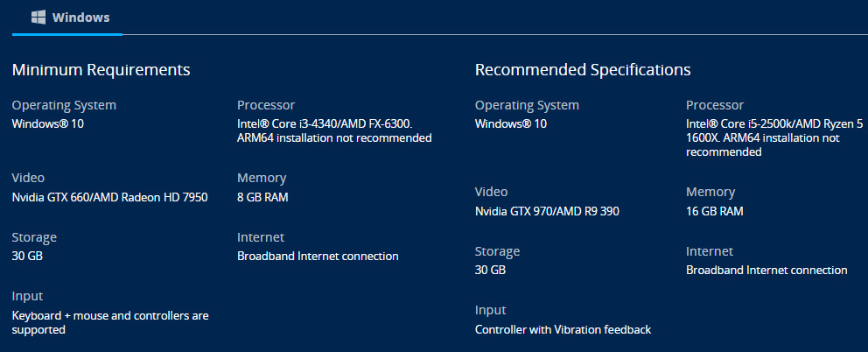Click the Video label under Minimum Requirements
The height and width of the screenshot is (352, 868).
(28, 178)
